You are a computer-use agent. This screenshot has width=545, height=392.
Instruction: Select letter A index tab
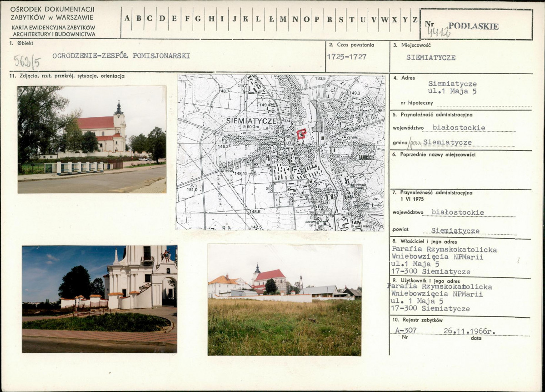[127, 19]
